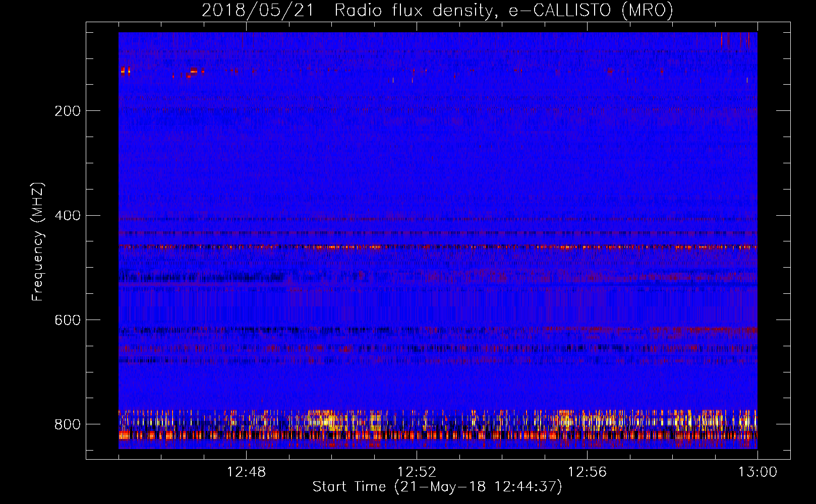Click the 400 frequency tick label
Image resolution: width=816 pixels, height=504 pixels.
(67, 216)
